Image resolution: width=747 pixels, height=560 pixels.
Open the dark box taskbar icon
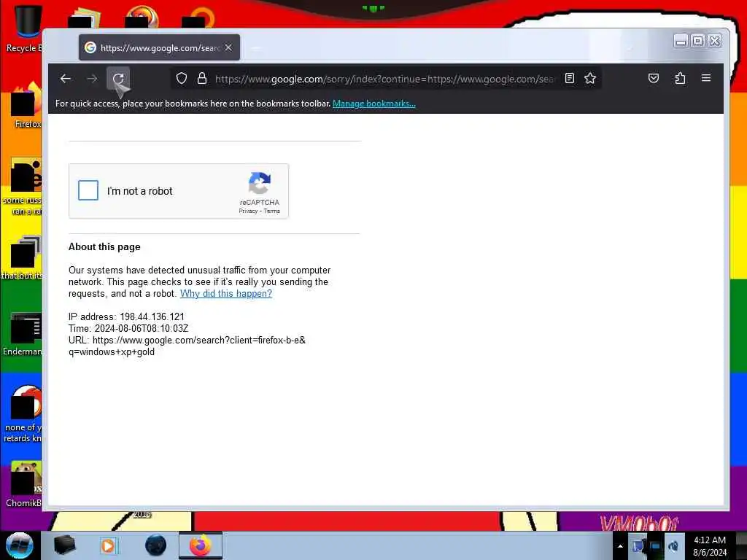(64, 545)
